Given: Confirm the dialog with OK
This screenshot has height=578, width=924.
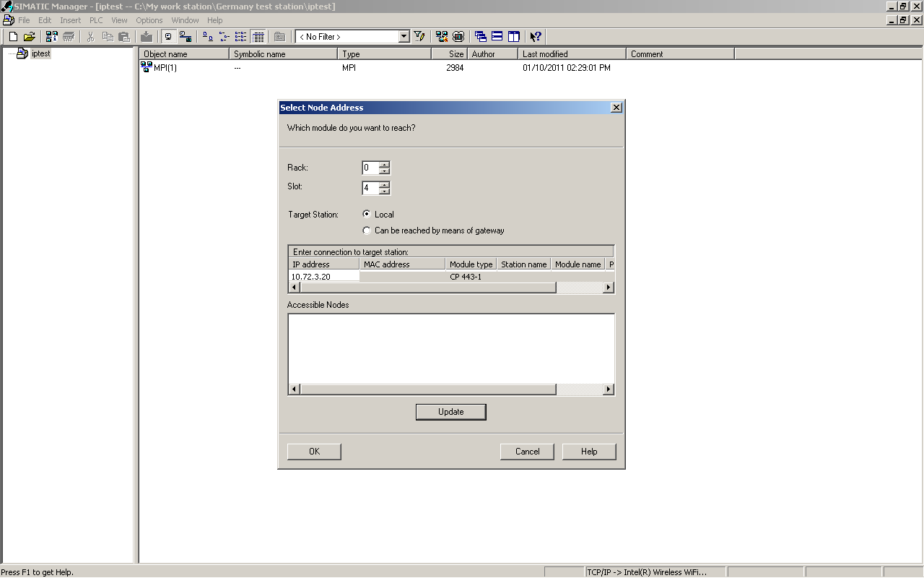Looking at the screenshot, I should [x=314, y=452].
